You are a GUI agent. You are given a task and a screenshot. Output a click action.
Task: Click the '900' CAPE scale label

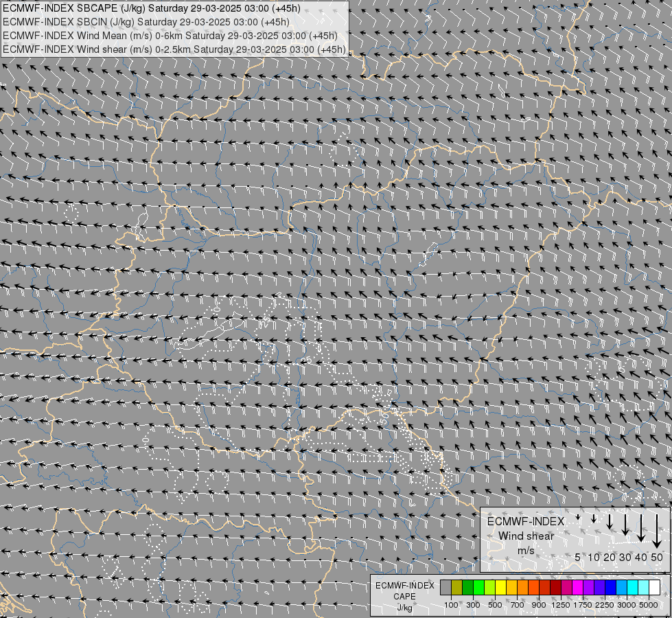tap(539, 605)
